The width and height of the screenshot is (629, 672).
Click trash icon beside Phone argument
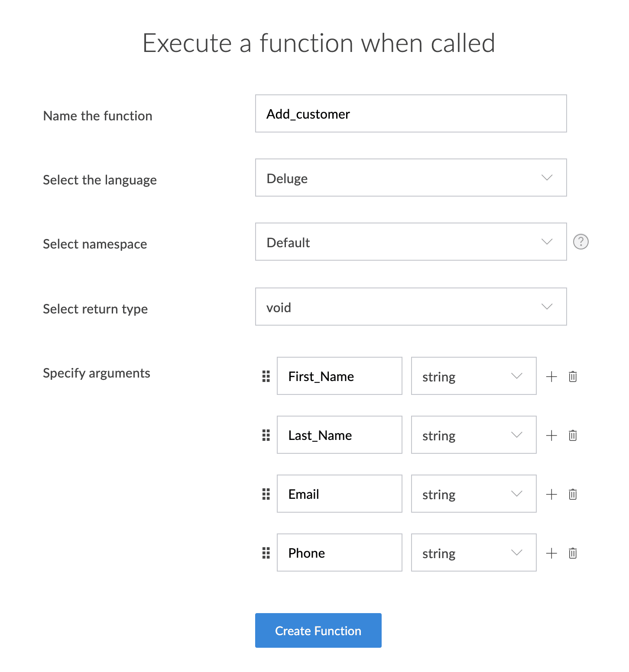click(x=573, y=553)
